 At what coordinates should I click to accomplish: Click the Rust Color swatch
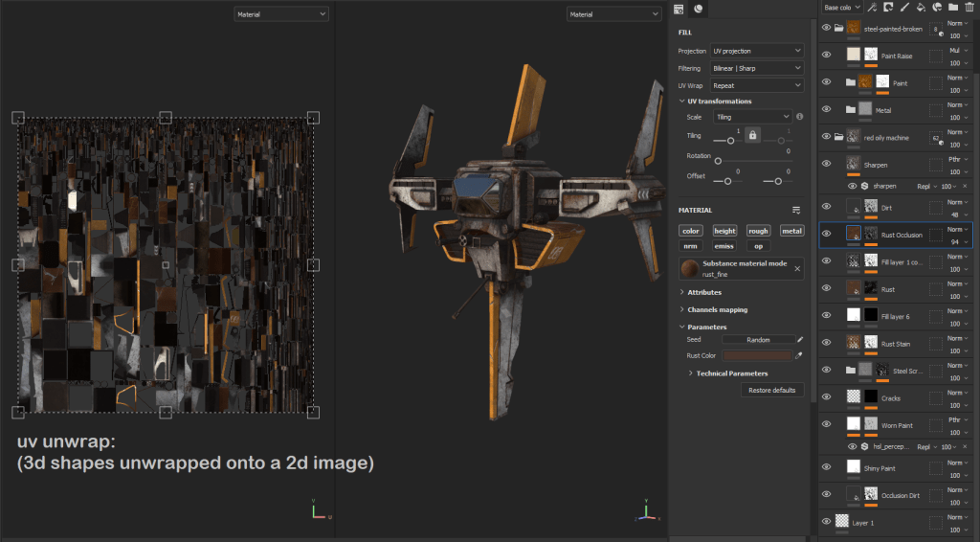[x=758, y=355]
